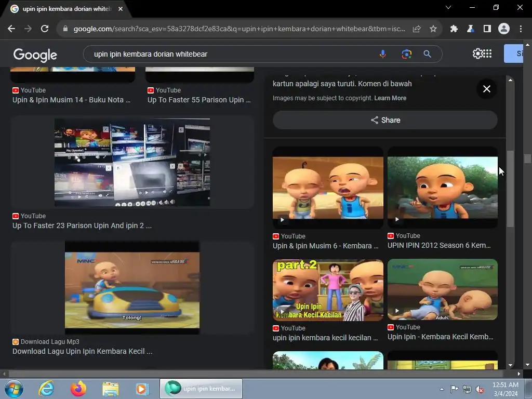
Task: Open UPIN IPIN 2012 Season 6 thumbnail
Action: coord(443,187)
